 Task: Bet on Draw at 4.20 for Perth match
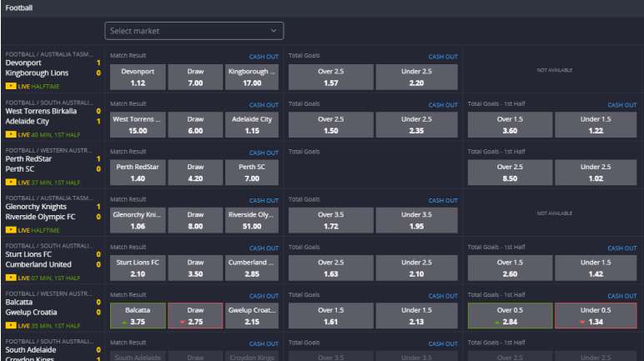coord(195,173)
